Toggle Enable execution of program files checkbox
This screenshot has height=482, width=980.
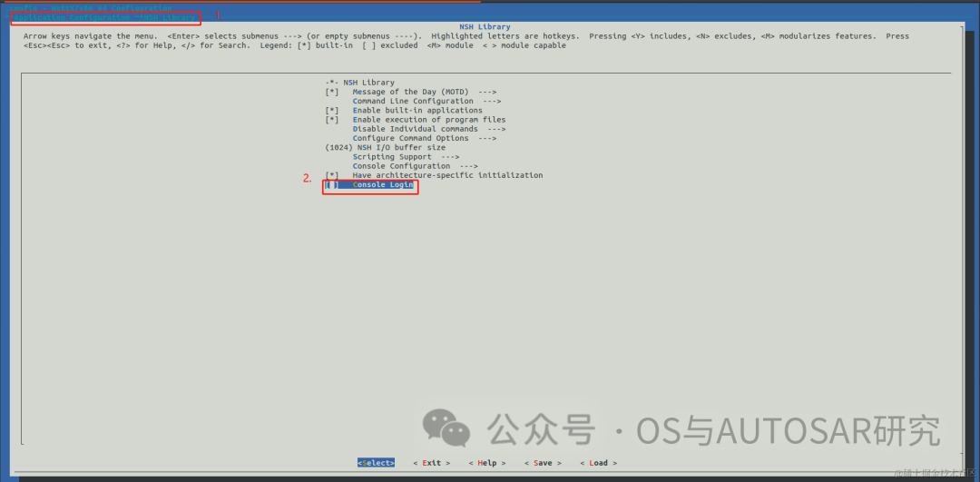click(332, 120)
